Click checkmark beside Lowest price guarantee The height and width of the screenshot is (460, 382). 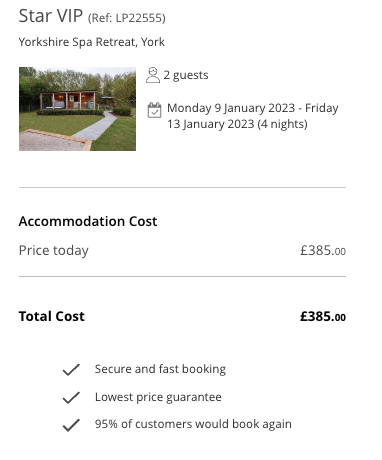(71, 397)
